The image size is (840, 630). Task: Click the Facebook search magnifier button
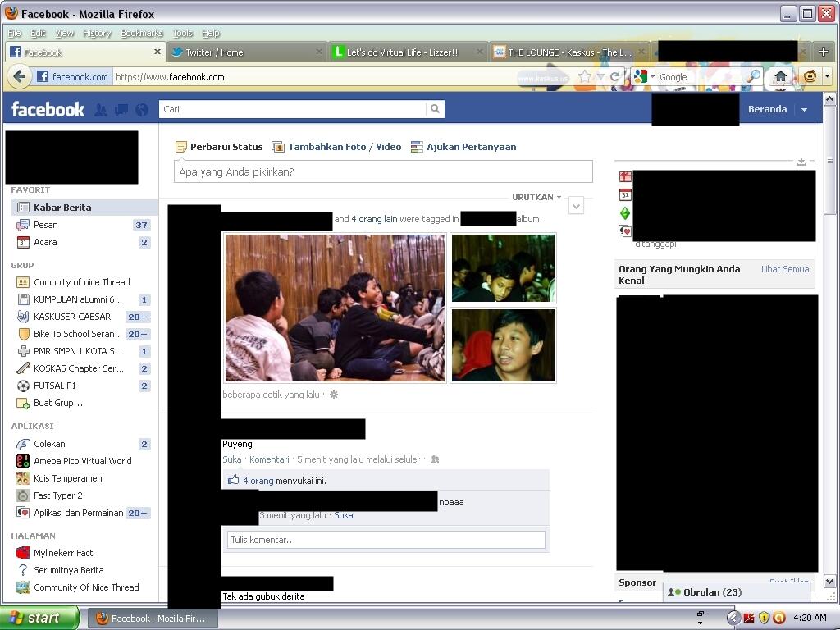pyautogui.click(x=435, y=109)
